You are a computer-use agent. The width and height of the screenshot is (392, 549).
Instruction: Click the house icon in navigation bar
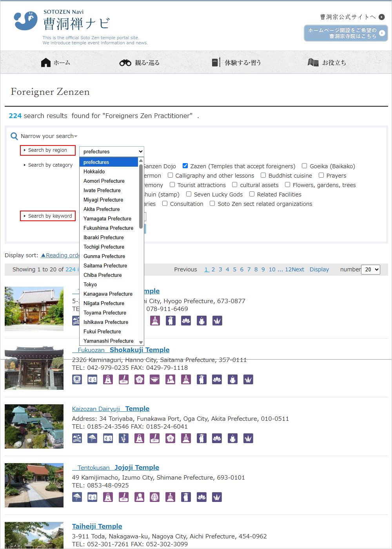(x=46, y=63)
